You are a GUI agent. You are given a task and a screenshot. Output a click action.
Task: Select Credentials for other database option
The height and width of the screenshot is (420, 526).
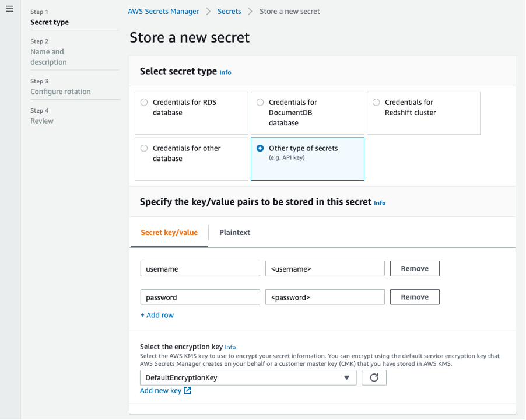(x=144, y=149)
